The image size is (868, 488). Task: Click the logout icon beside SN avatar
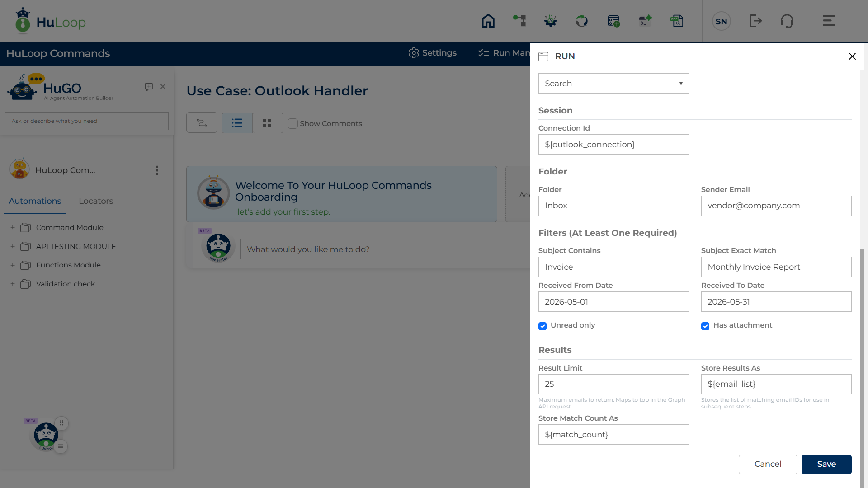(755, 21)
